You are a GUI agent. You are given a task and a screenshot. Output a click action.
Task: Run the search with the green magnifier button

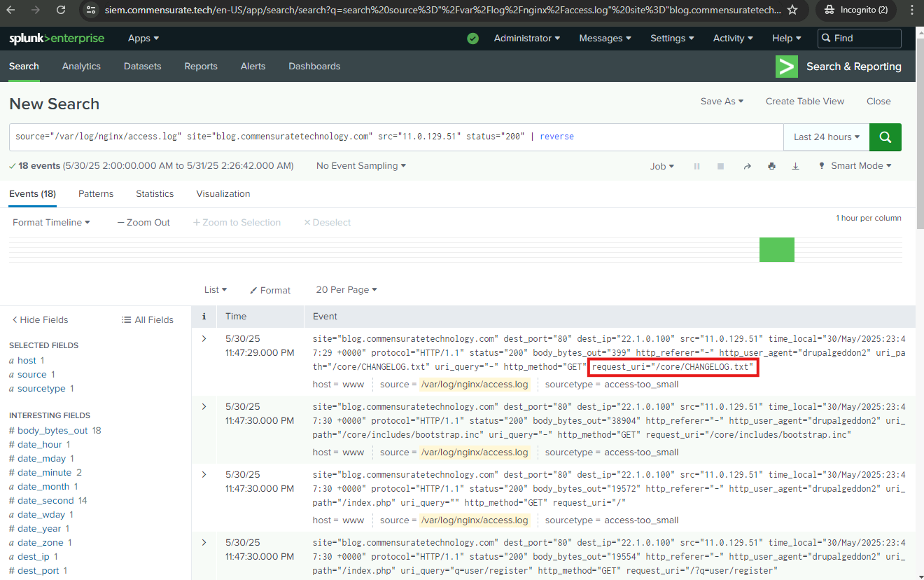click(885, 137)
